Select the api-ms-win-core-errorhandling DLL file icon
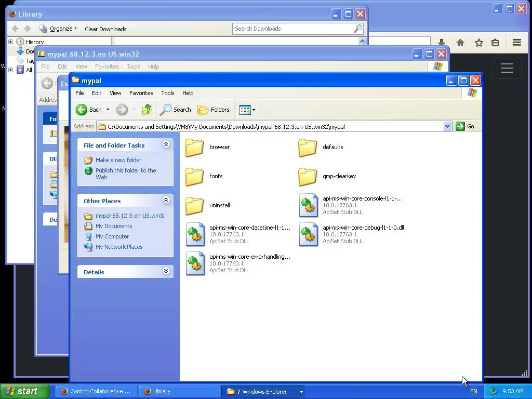The width and height of the screenshot is (532, 399). tap(195, 263)
